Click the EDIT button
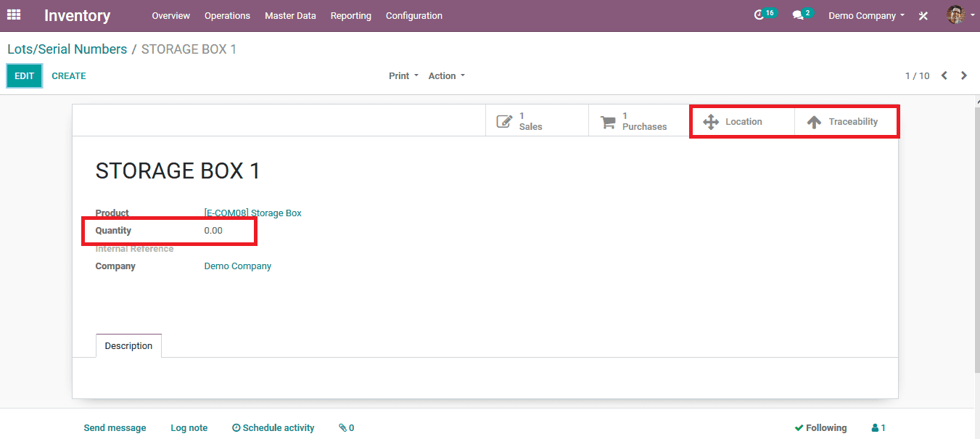Image resolution: width=980 pixels, height=439 pixels. pyautogui.click(x=25, y=75)
